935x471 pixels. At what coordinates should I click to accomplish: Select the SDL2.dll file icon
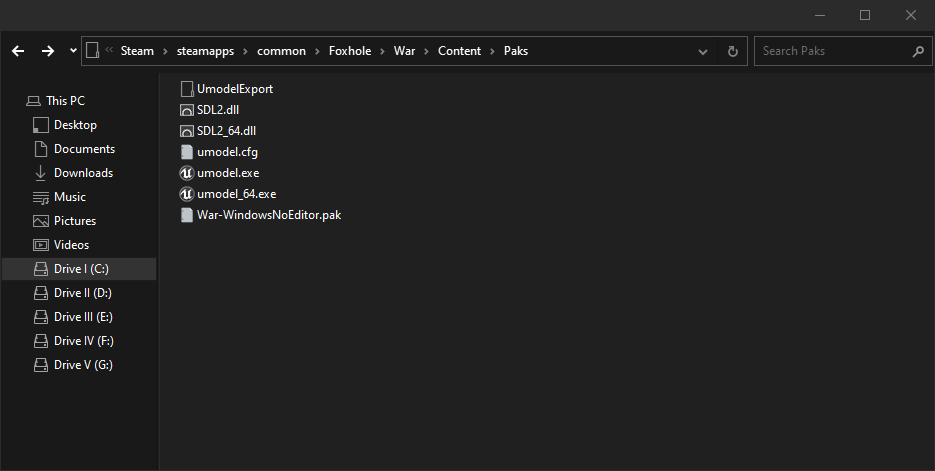tap(186, 110)
